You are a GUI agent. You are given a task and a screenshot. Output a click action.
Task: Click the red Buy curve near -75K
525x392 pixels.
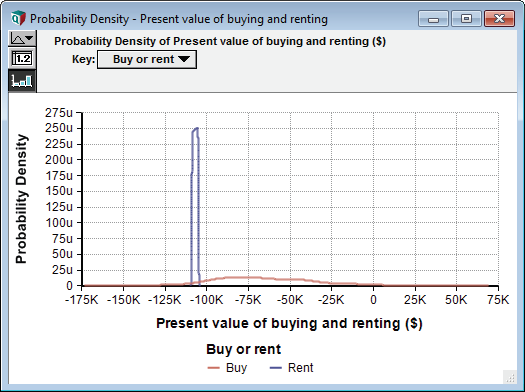[x=248, y=277]
